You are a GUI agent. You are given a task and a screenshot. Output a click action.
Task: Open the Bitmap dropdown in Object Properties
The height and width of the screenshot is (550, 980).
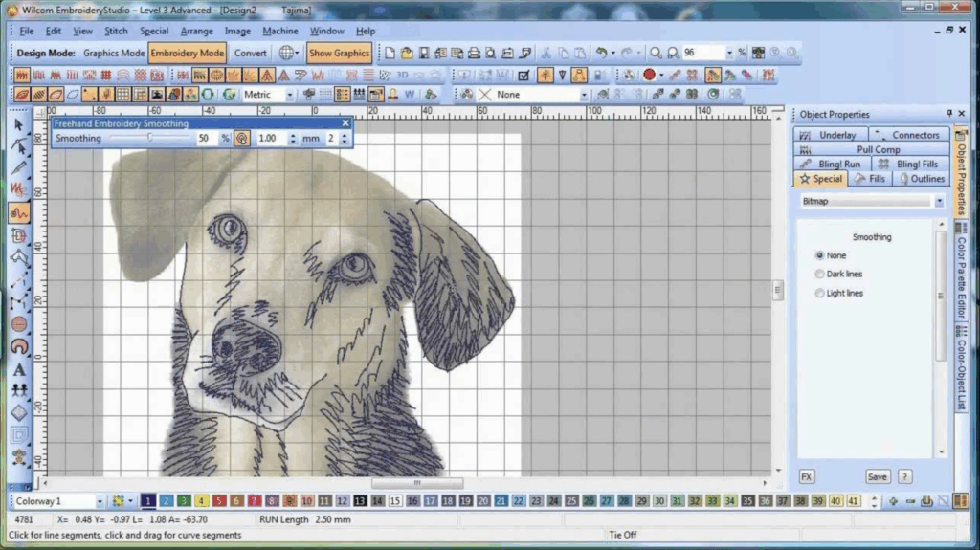click(939, 201)
